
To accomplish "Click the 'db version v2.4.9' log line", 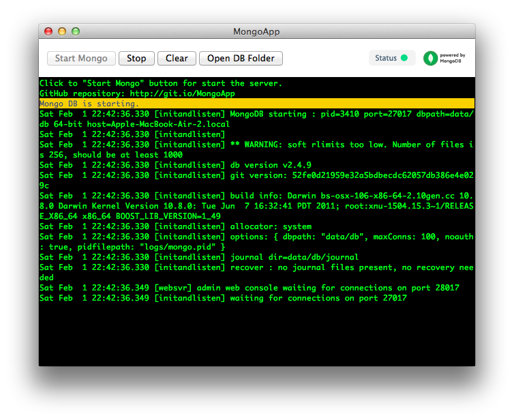I will [175, 165].
